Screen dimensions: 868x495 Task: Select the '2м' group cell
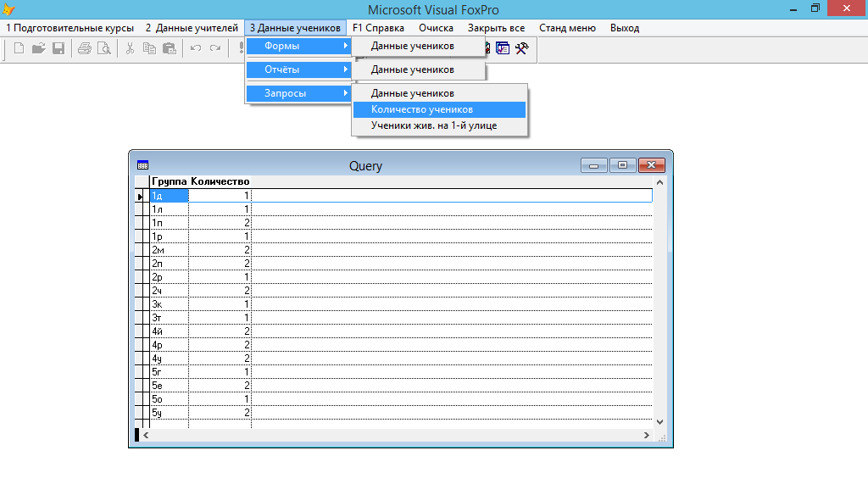170,250
